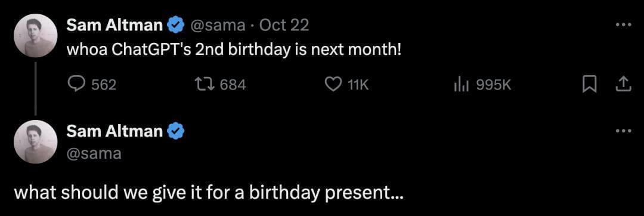Visit Sam Altman profile from second tweet name
The image size is (644, 216).
pyautogui.click(x=114, y=131)
